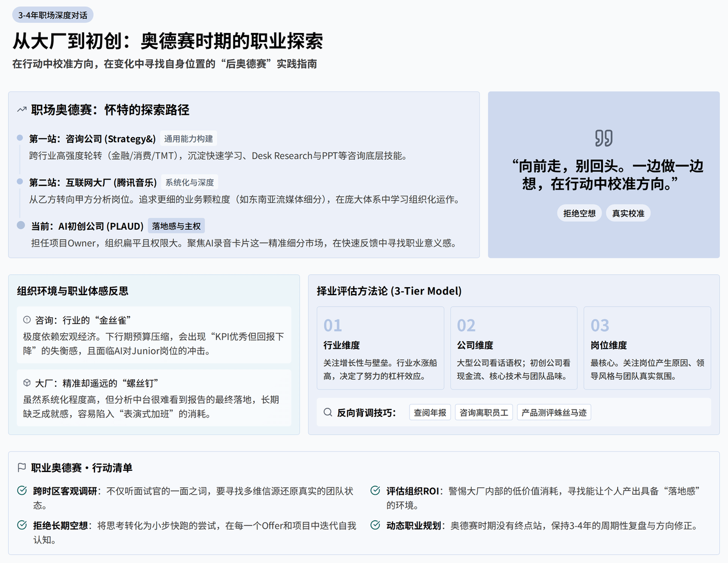This screenshot has height=563, width=728.
Task: Click the 产品测评蛛丝马迹 chip
Action: tap(554, 413)
